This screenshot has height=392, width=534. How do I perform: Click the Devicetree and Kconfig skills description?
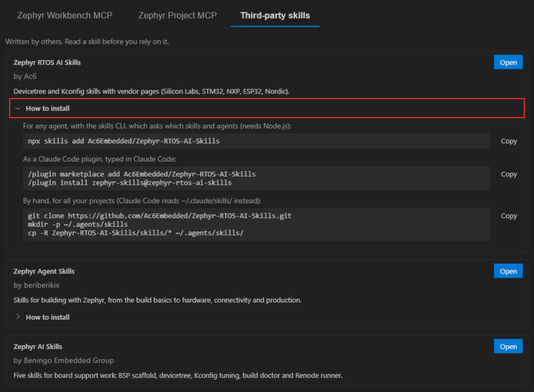tap(151, 91)
